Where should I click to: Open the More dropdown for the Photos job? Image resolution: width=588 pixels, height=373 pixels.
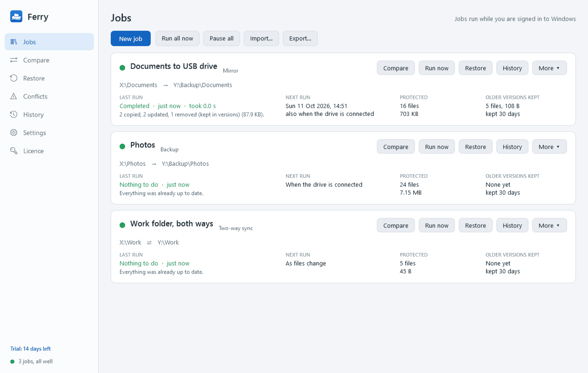coord(549,147)
